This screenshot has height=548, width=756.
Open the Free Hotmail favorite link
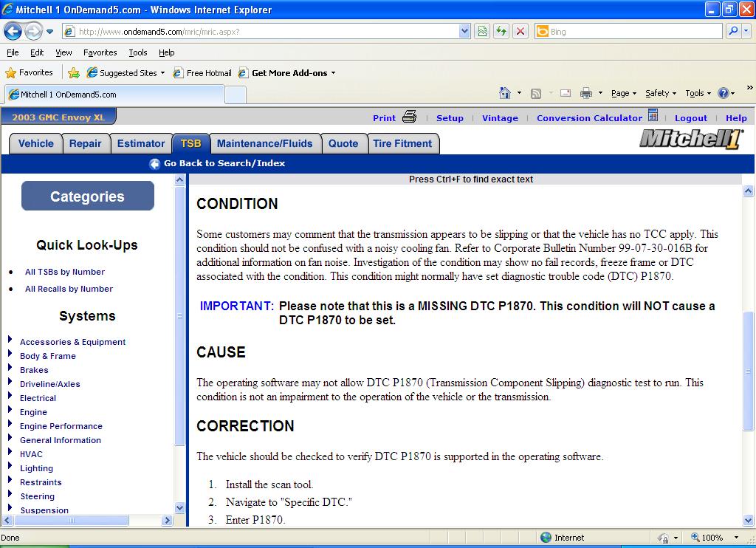(202, 73)
